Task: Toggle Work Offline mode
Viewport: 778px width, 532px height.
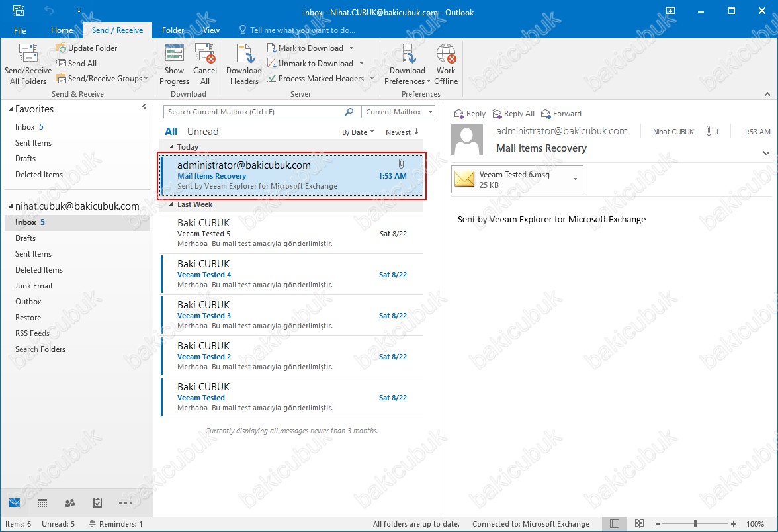Action: coord(446,65)
